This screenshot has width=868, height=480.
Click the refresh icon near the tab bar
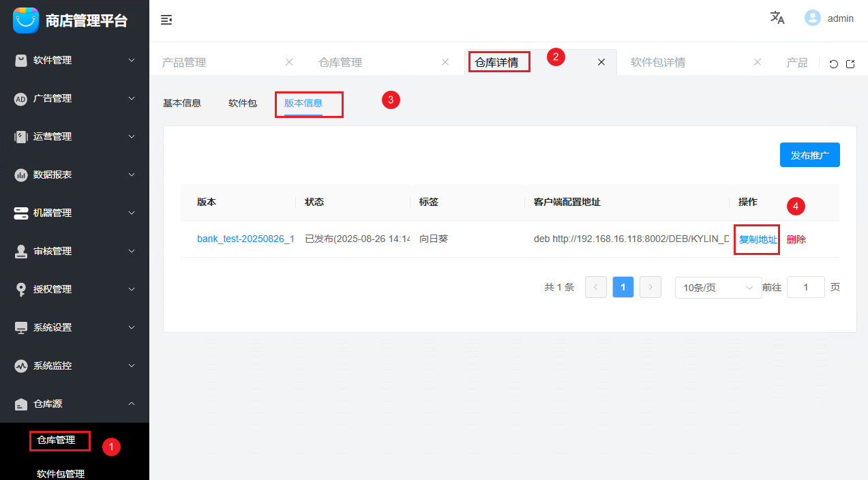point(833,63)
